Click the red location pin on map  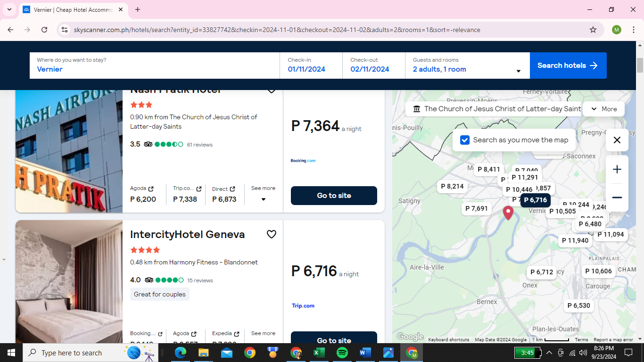(508, 213)
